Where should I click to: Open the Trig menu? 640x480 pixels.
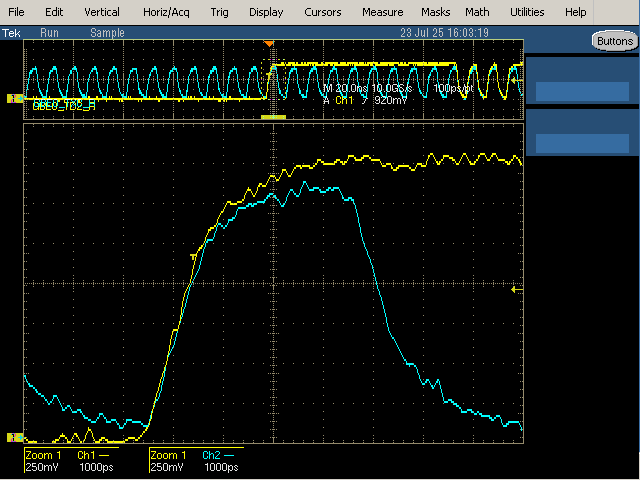[220, 12]
